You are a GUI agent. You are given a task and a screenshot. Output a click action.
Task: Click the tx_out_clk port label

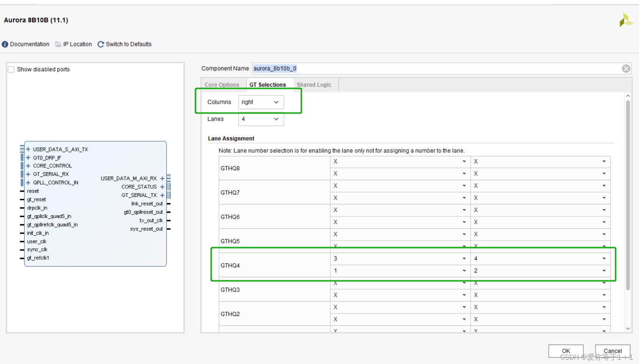pos(151,220)
